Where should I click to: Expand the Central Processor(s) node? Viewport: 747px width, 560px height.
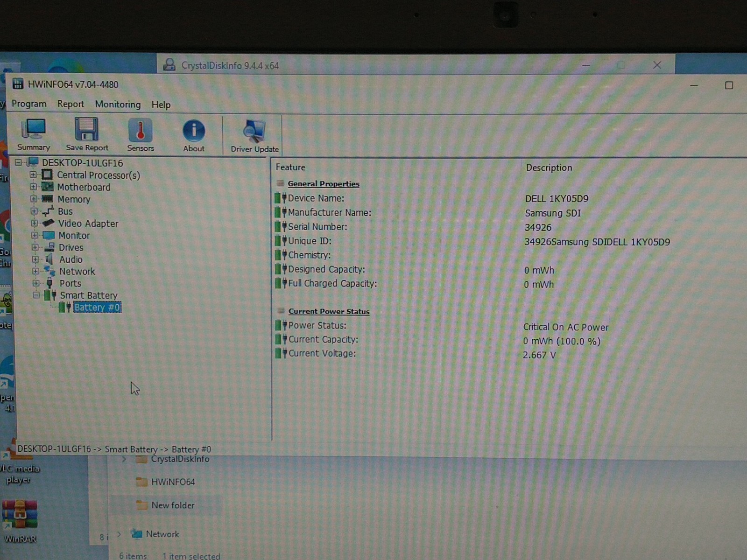[x=33, y=175]
